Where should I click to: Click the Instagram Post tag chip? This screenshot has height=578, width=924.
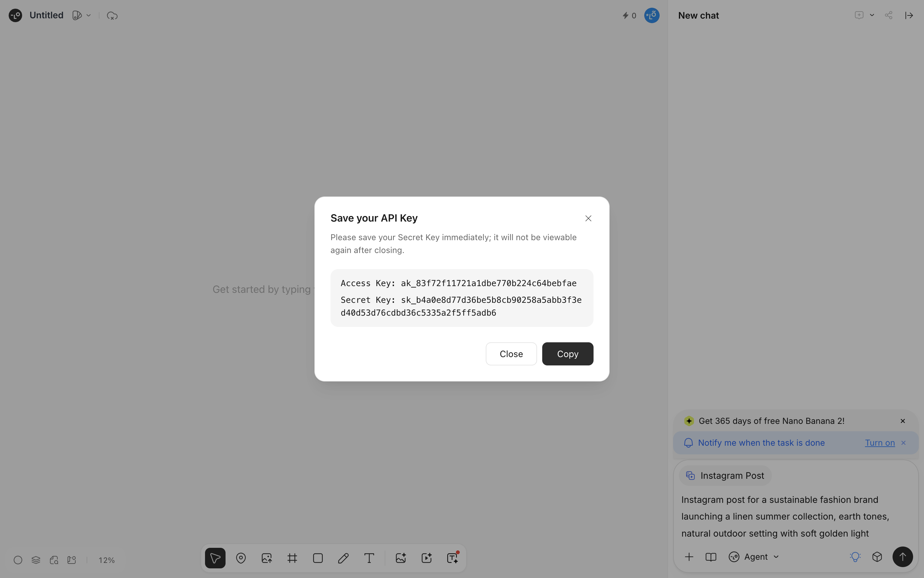[x=725, y=476]
